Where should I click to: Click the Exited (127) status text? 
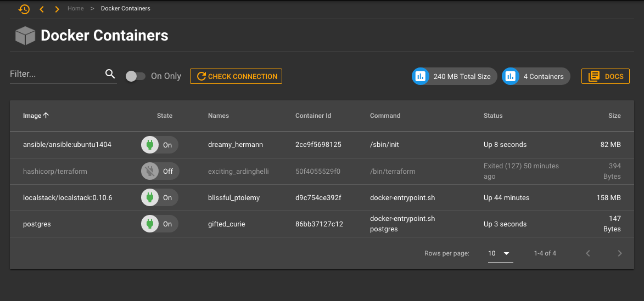tap(521, 172)
